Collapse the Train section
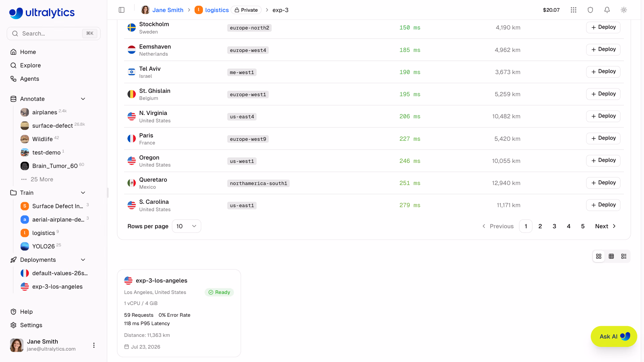This screenshot has height=362, width=644. point(83,193)
